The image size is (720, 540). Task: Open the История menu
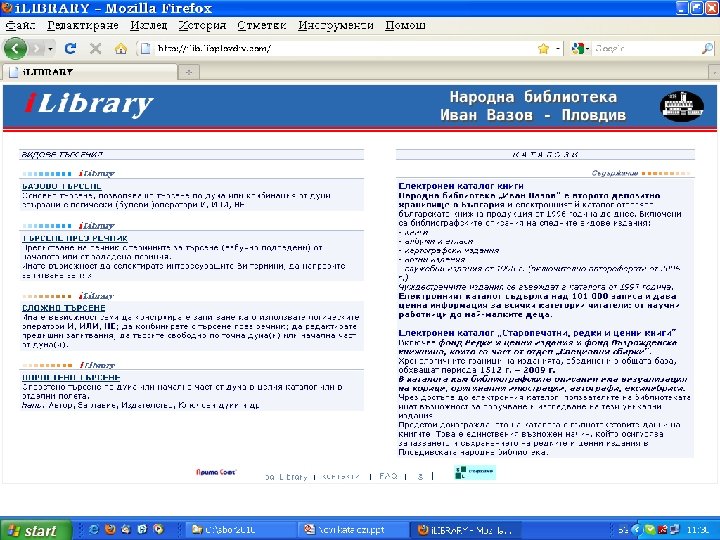coord(202,25)
